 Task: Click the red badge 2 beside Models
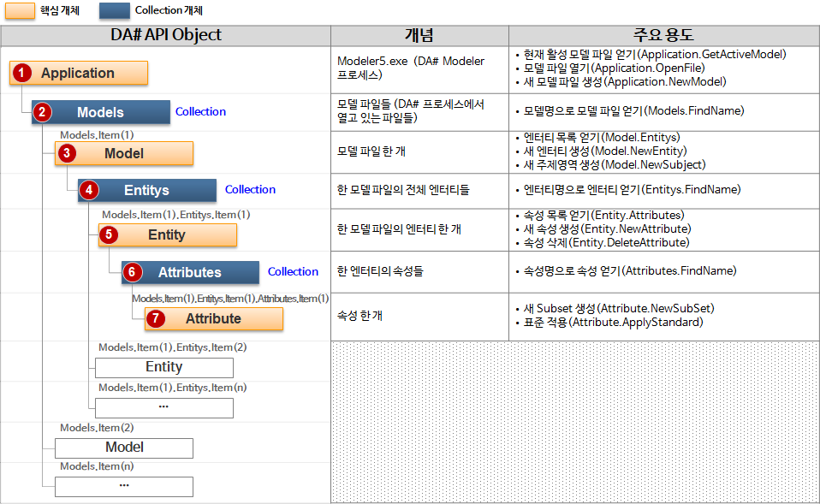(43, 112)
